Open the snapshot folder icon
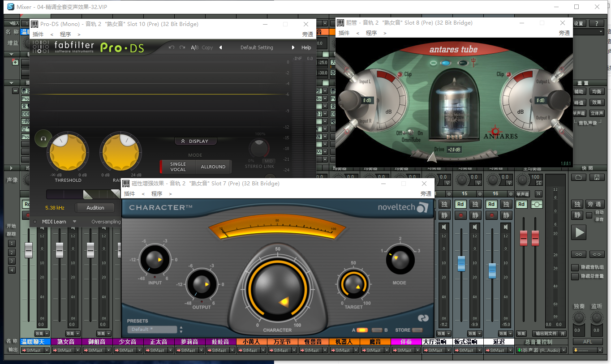611x364 pixels. coord(578,177)
